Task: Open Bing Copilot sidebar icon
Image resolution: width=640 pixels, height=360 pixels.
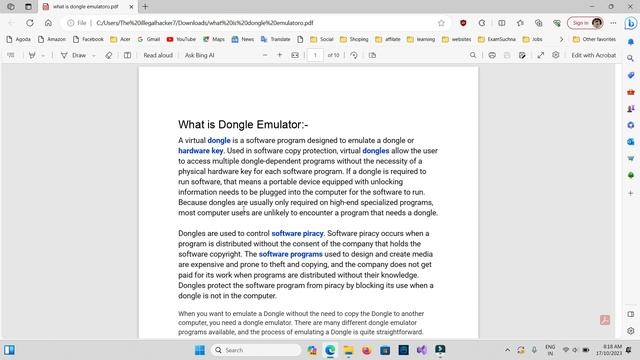Action: click(x=631, y=23)
